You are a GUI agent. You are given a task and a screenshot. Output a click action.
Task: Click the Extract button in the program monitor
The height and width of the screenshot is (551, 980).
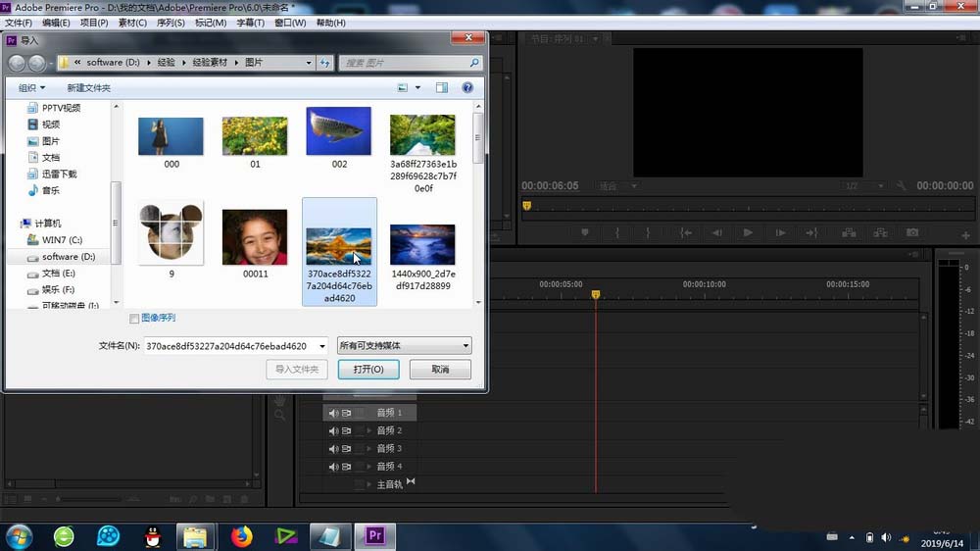tap(881, 232)
